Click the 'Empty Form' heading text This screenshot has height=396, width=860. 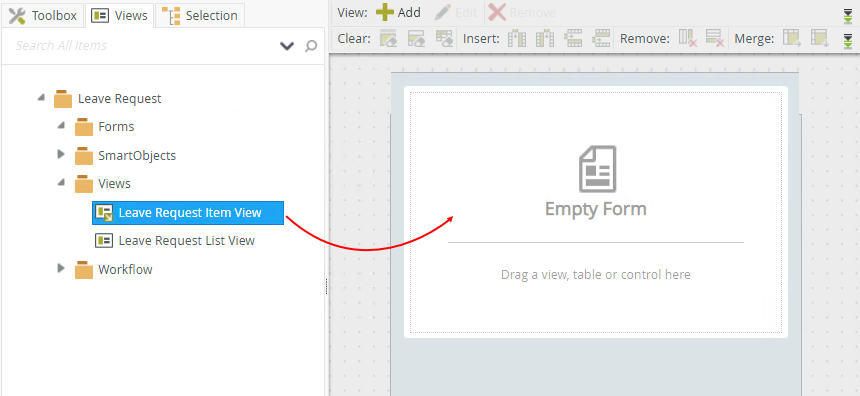[596, 209]
